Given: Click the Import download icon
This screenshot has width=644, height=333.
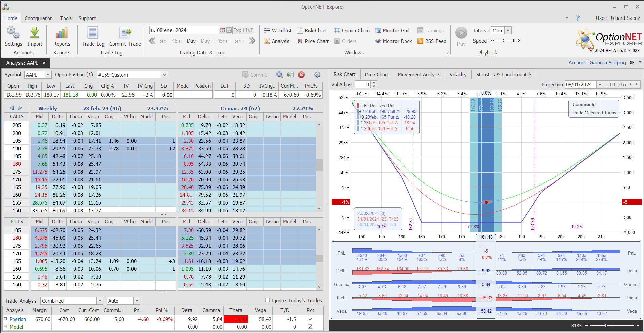Looking at the screenshot, I should pos(35,33).
